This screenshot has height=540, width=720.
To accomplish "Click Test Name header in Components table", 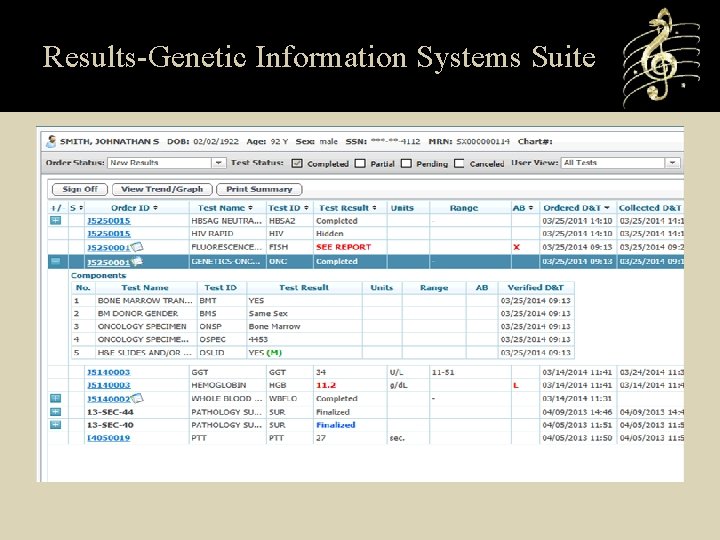I will pyautogui.click(x=145, y=287).
